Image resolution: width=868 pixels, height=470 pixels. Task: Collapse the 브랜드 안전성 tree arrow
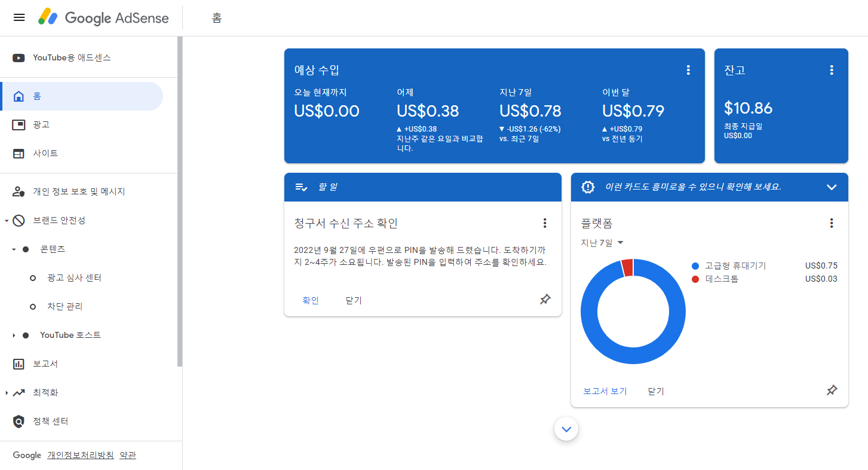(7, 221)
